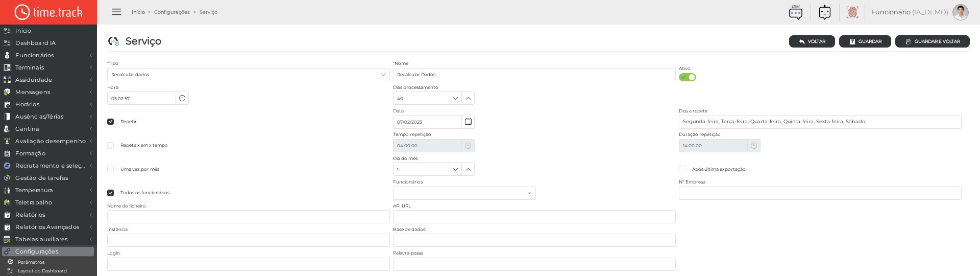This screenshot has width=980, height=276.
Task: Click the fingerprint icon in header
Action: click(x=852, y=12)
